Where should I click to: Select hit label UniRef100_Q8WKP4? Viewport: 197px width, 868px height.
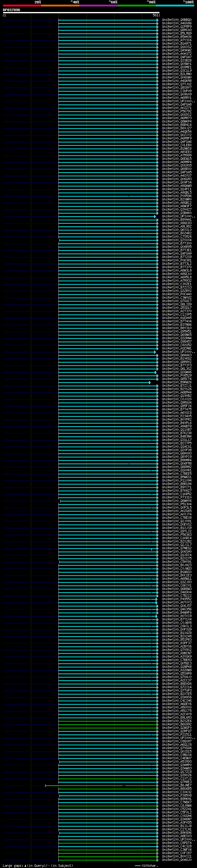click(x=177, y=121)
